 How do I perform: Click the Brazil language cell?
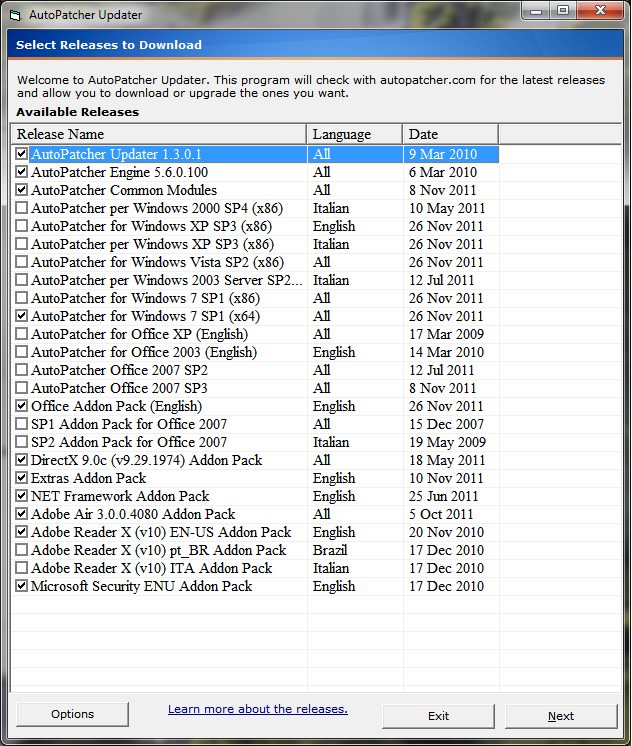point(330,550)
